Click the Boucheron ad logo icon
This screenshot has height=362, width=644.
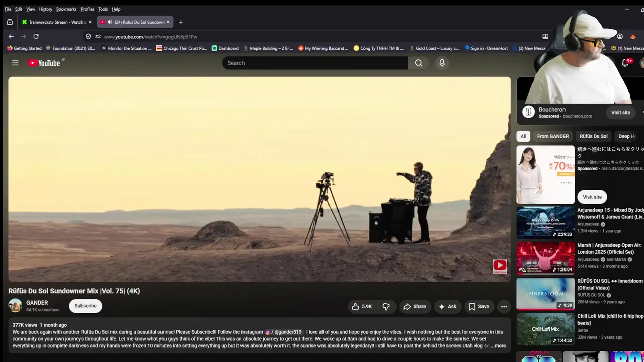tap(528, 112)
